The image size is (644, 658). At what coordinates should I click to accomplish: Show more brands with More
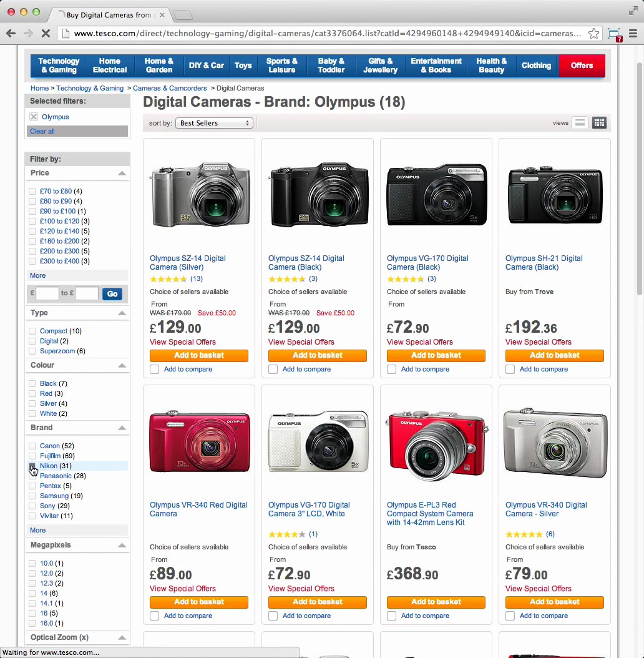[38, 530]
